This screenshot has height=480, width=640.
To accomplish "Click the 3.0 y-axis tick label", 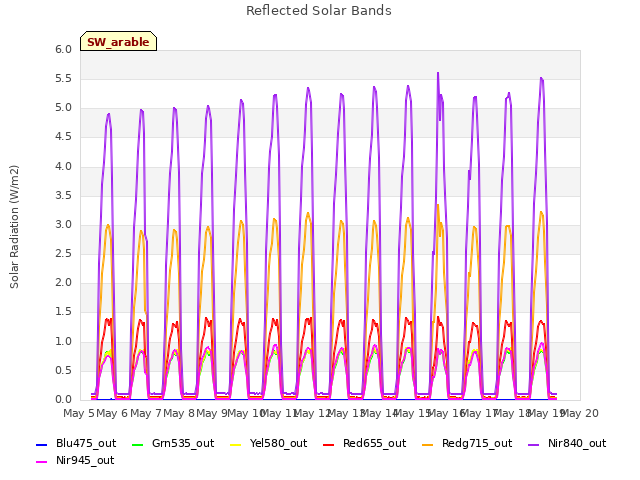I will pyautogui.click(x=63, y=224).
